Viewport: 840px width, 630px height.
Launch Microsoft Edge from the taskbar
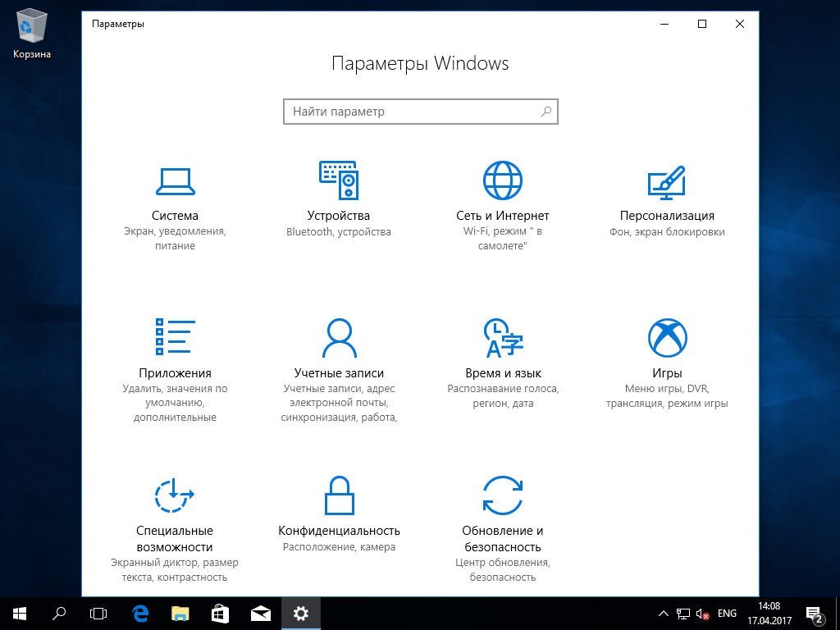point(139,613)
